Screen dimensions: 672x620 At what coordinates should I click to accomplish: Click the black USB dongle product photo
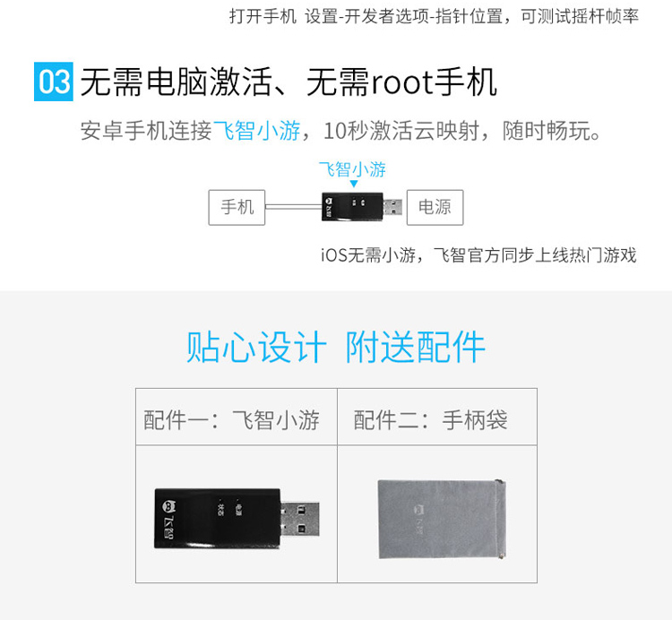click(237, 518)
